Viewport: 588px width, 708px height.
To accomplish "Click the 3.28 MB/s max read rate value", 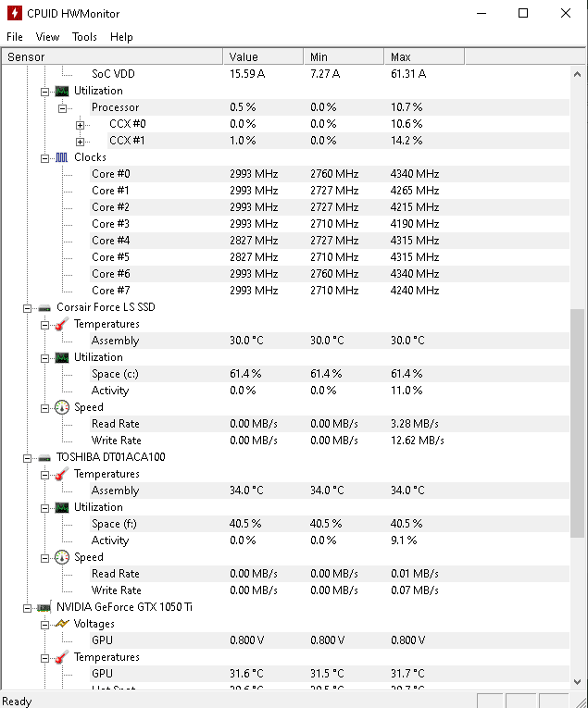I will click(x=415, y=424).
